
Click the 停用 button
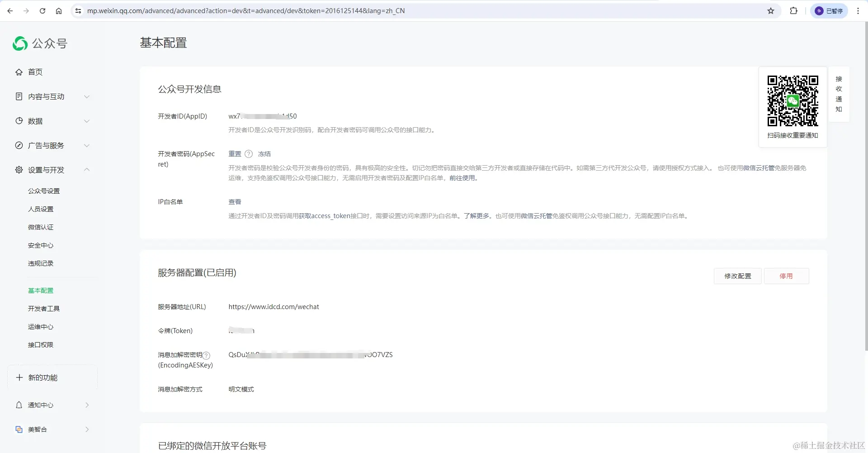[786, 276]
